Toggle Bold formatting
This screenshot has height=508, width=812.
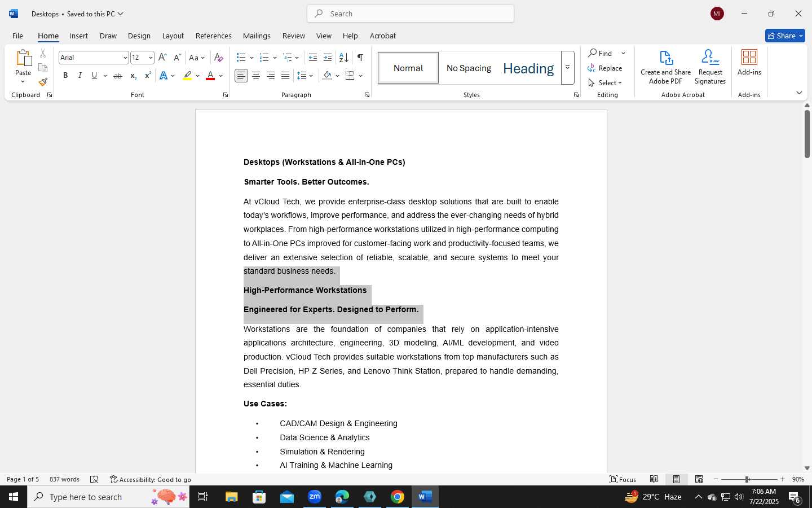tap(65, 76)
